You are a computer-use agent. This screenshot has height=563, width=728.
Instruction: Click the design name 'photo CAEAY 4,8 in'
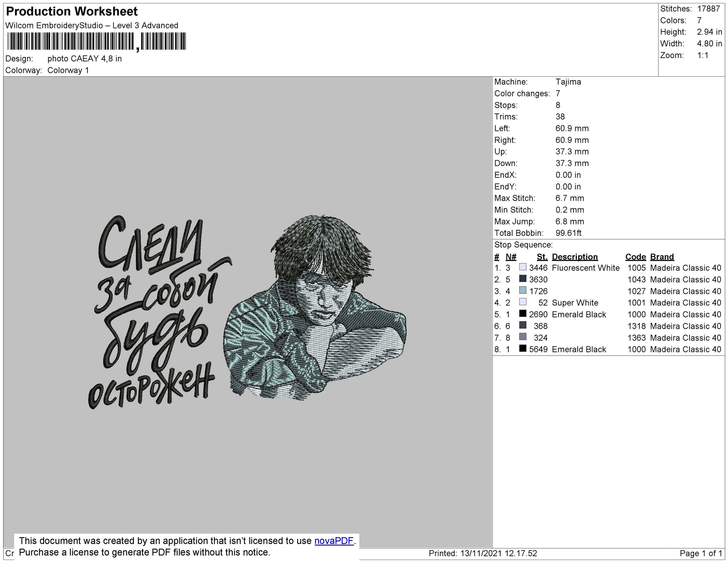click(85, 59)
